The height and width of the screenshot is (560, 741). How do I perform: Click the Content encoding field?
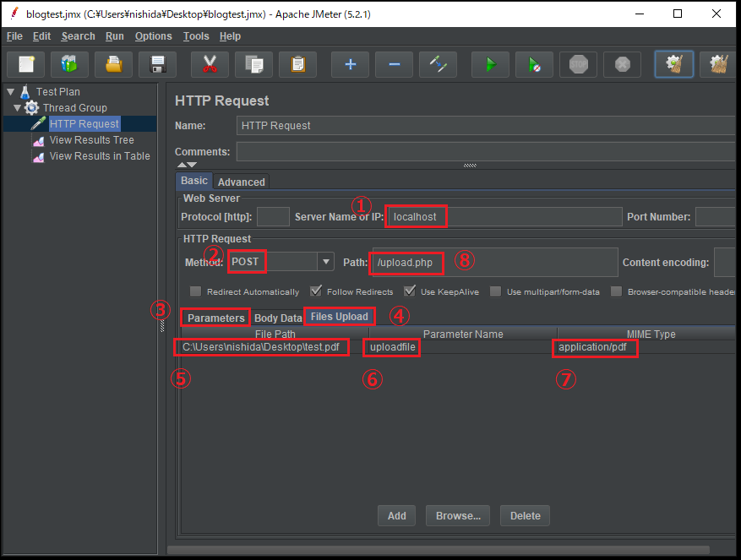724,263
